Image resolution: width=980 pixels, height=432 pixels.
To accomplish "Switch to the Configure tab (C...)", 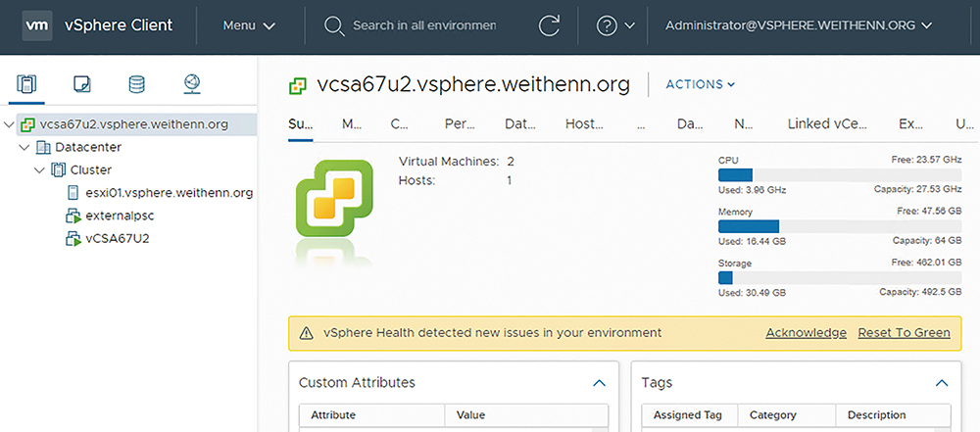I will 400,123.
